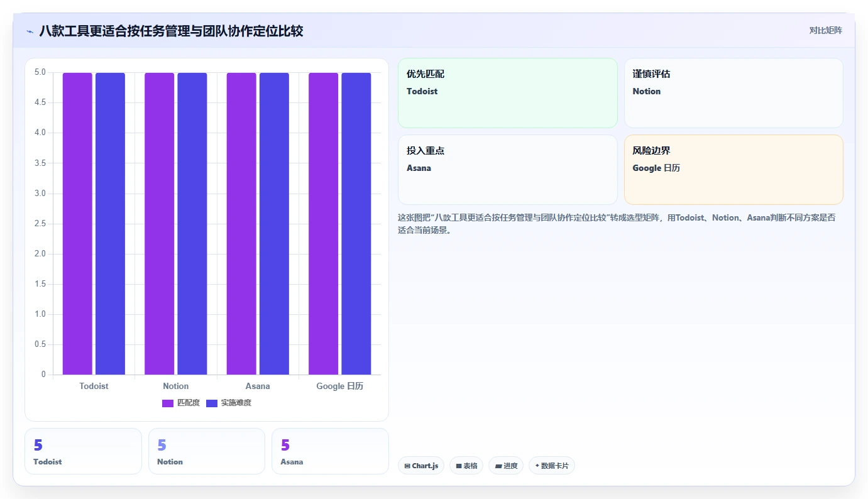Click the blue 实施难度 bar for Asana
Screen dimensions: 868x499
point(274,224)
